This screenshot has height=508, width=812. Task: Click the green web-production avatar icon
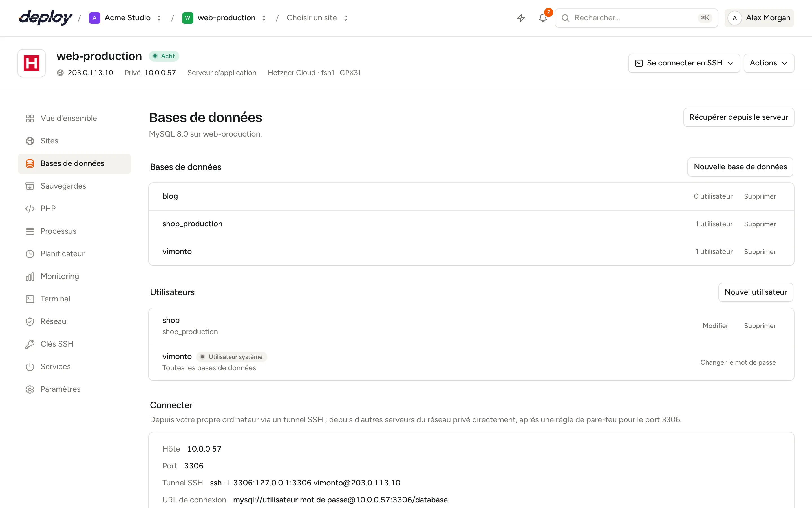187,18
